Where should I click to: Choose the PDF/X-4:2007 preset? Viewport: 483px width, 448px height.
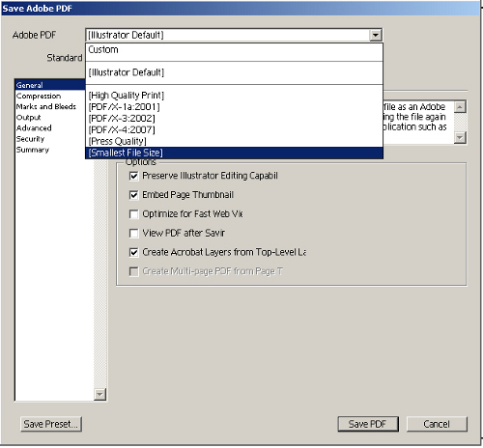[234, 129]
